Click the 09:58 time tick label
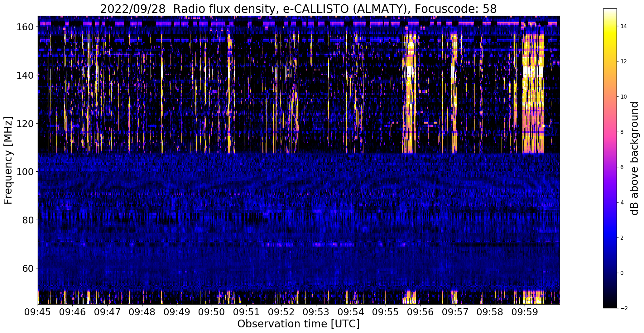Viewport: 644px width, 333px height. coord(490,312)
